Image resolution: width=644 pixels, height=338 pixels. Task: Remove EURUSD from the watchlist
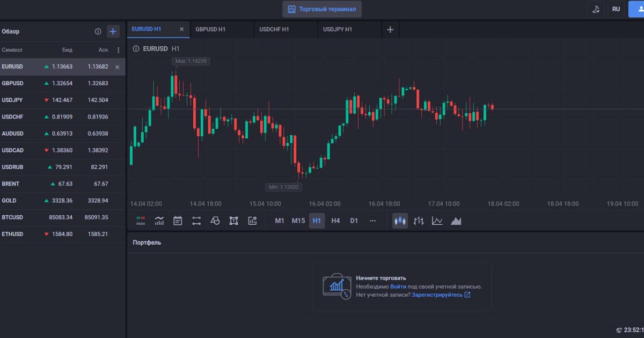coord(118,67)
